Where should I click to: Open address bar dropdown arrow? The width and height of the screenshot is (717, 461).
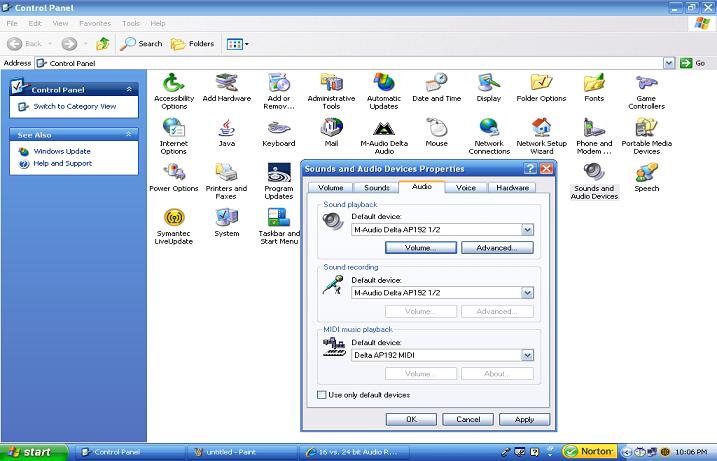click(669, 63)
